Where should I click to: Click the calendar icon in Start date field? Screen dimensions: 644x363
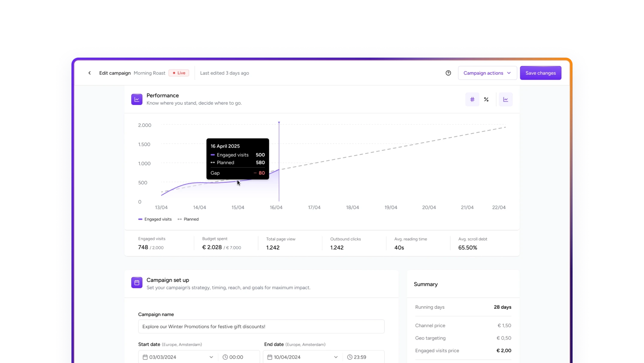pos(145,357)
